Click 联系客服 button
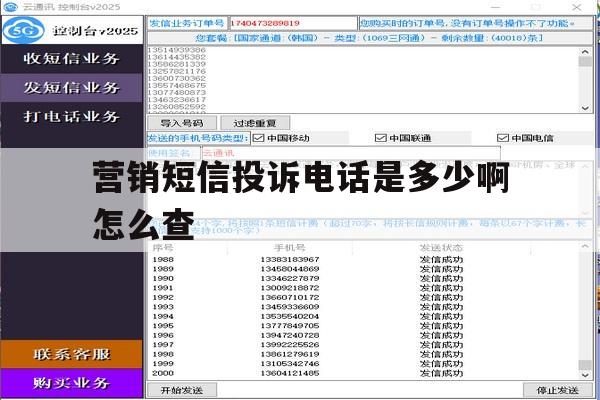Screen dimensions: 600x400 point(72,354)
